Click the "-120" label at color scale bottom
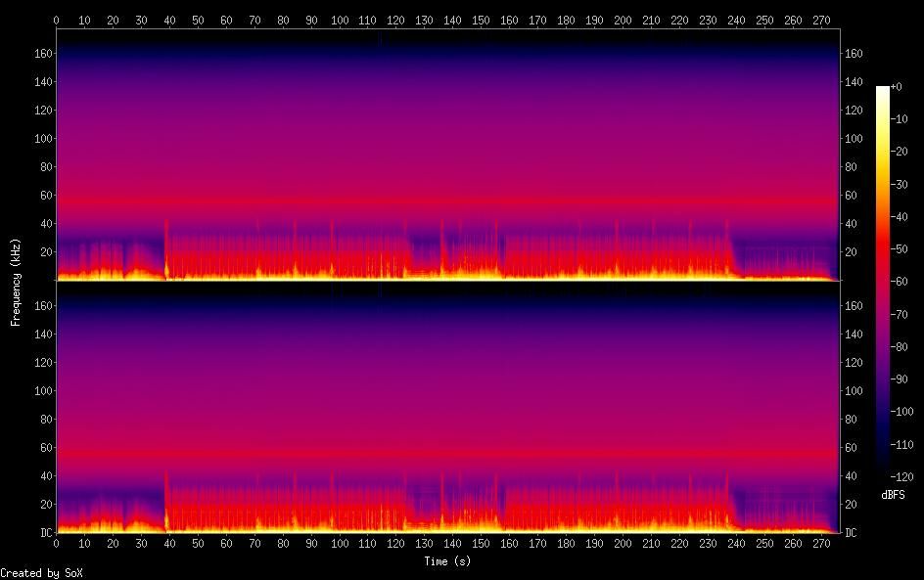Viewport: 924px width, 580px height. [902, 477]
